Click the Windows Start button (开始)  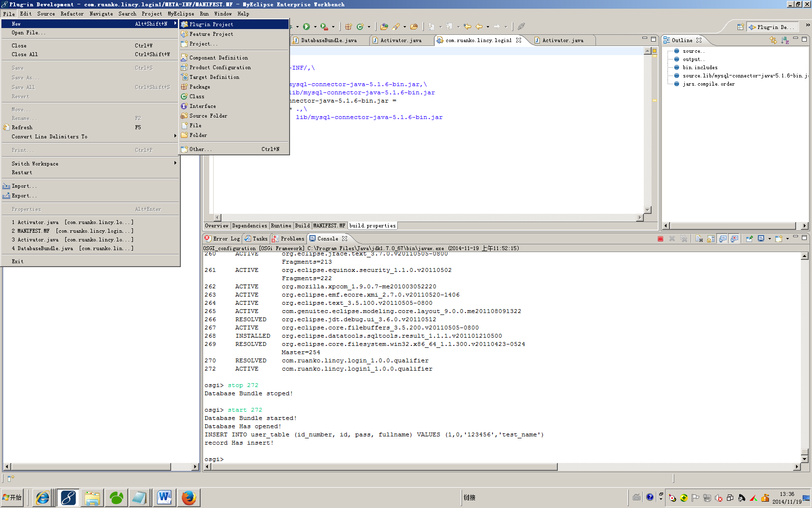point(13,497)
